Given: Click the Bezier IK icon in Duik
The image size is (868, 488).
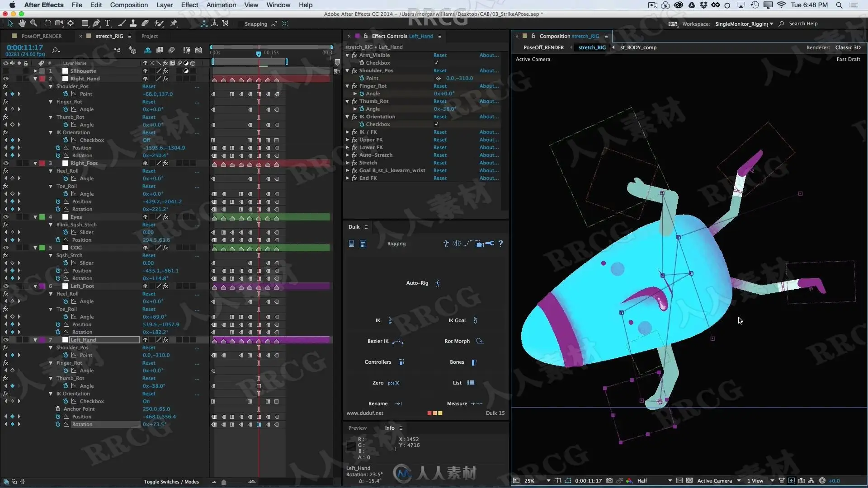Looking at the screenshot, I should point(398,342).
